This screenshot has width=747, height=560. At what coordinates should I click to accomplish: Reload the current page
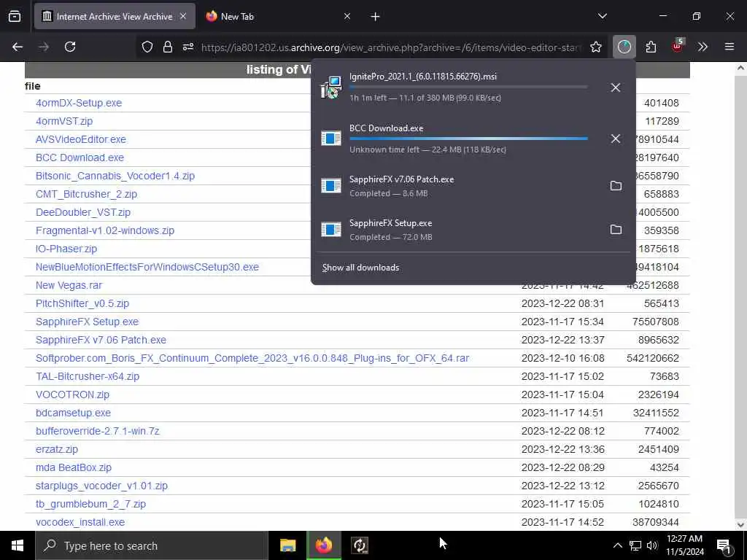[70, 47]
